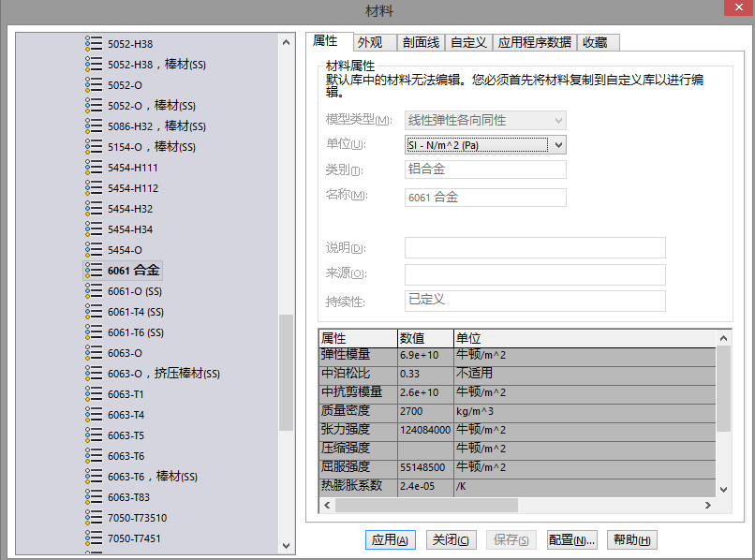This screenshot has width=755, height=560.
Task: Click the material icon beside 5052-O
Action: [x=94, y=84]
